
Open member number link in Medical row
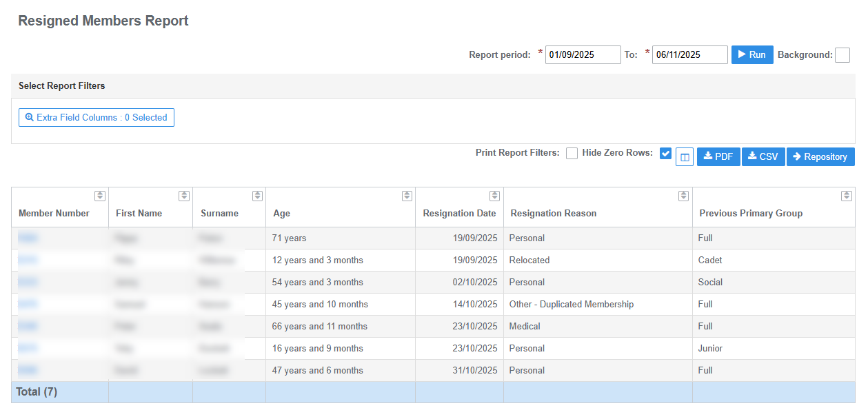click(x=28, y=326)
